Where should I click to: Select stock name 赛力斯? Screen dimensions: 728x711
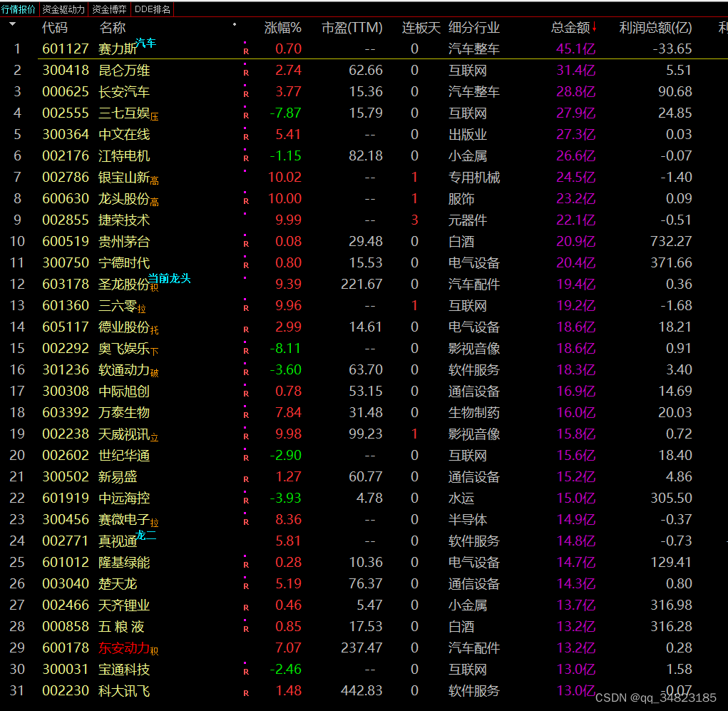[x=118, y=48]
